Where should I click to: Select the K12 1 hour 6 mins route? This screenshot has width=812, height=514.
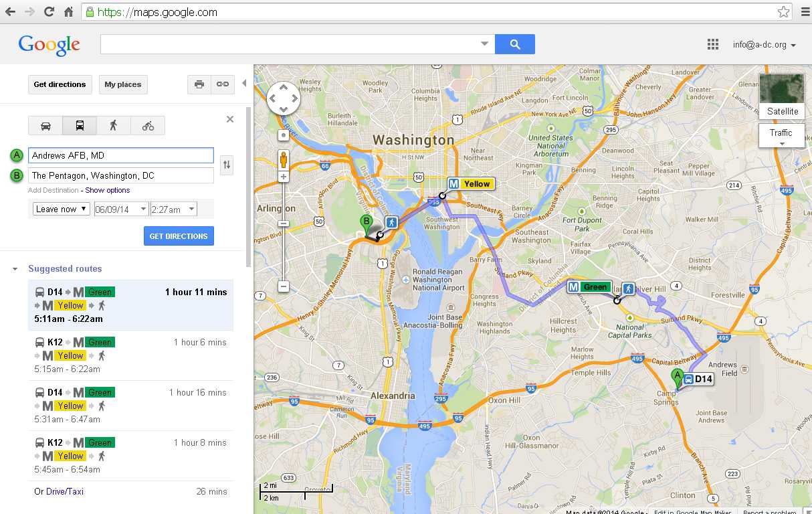coord(131,355)
